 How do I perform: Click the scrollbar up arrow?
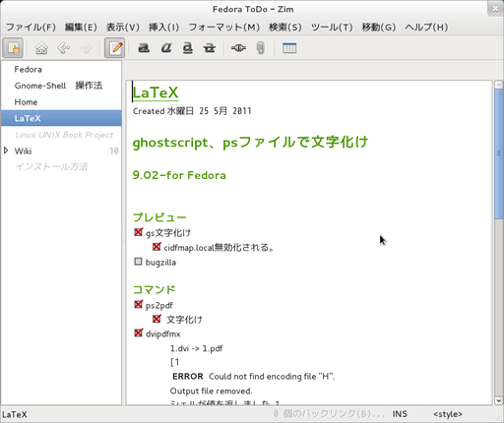(499, 85)
